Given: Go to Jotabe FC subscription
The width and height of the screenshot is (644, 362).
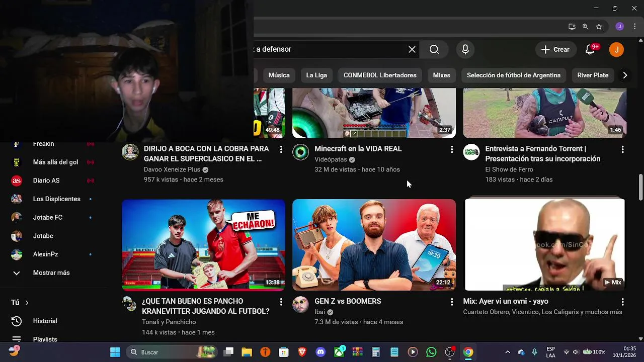Looking at the screenshot, I should (53, 217).
